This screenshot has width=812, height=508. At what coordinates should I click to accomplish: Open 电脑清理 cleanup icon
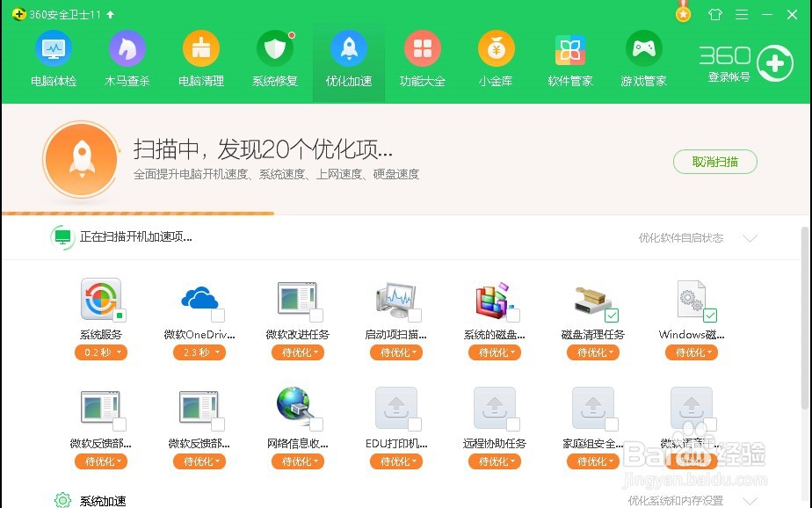(x=201, y=48)
